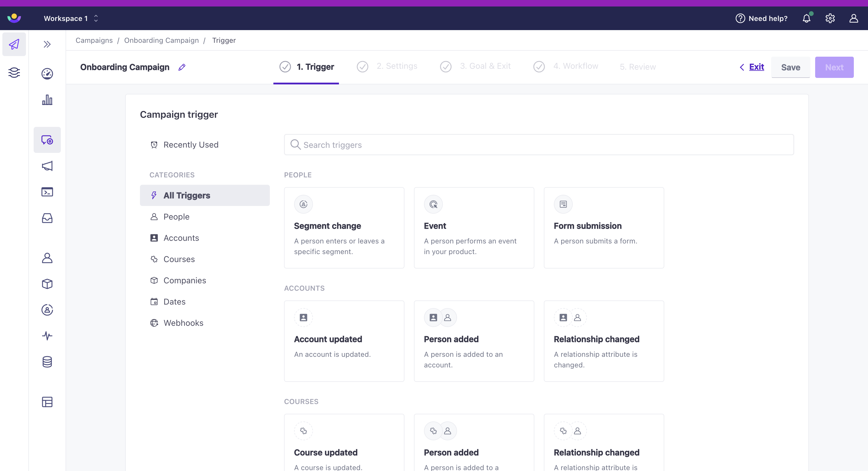Open the database stack icon

pyautogui.click(x=47, y=362)
